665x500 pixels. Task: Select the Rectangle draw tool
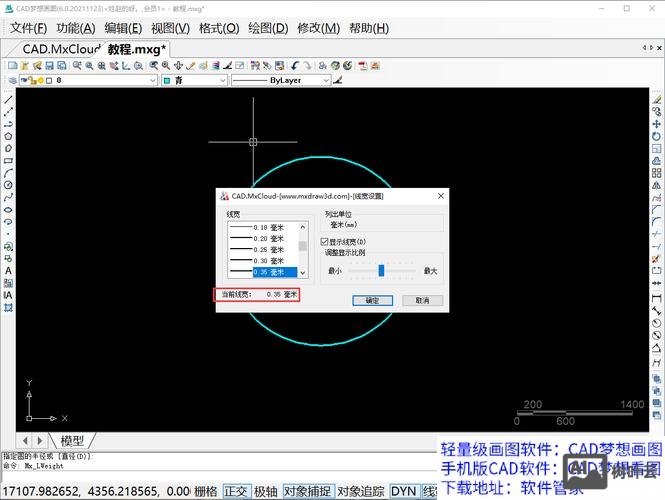tap(8, 161)
